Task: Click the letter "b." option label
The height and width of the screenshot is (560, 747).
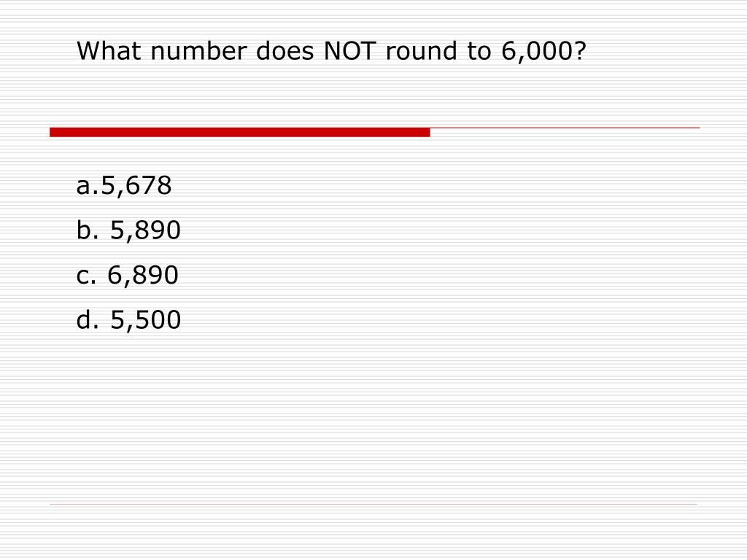Action: (x=88, y=230)
